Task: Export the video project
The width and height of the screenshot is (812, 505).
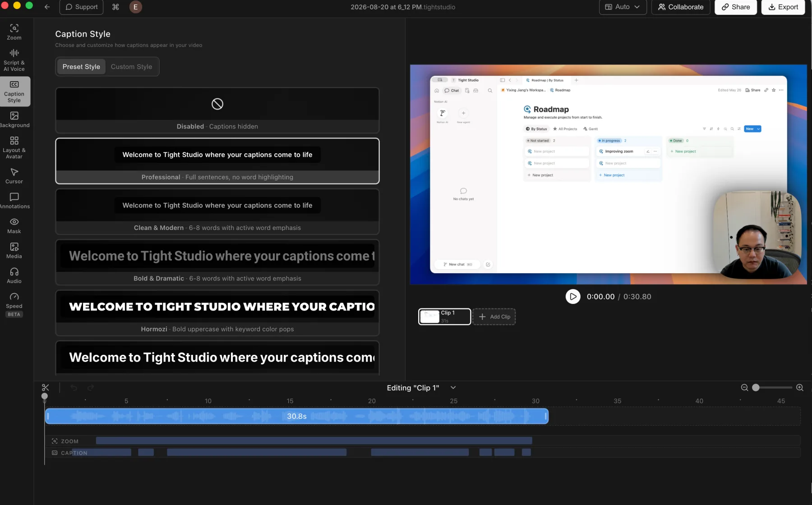Action: [x=783, y=7]
